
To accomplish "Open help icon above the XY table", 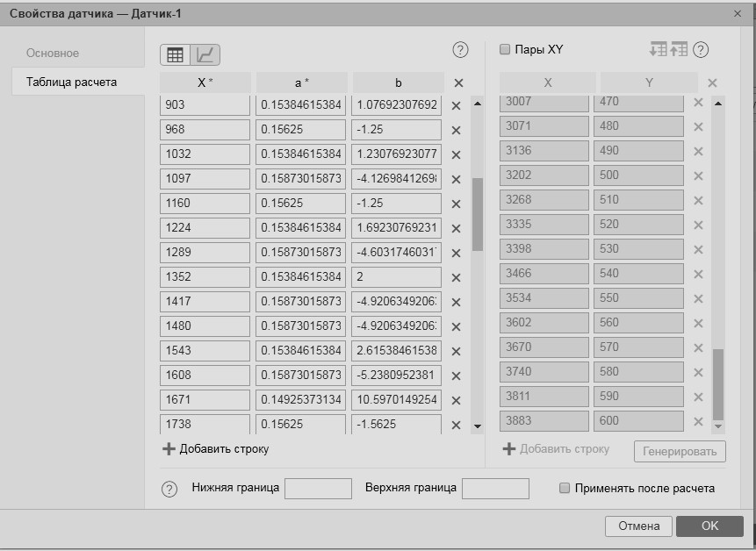I will [701, 50].
